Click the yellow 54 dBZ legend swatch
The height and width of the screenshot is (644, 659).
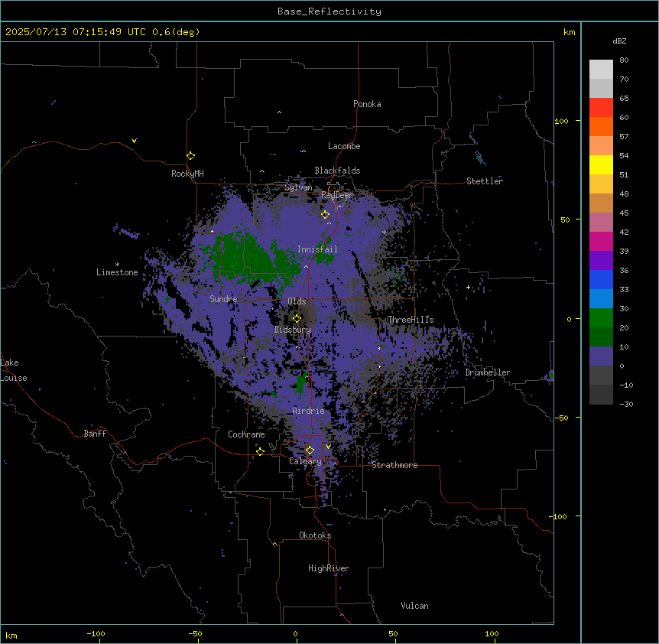coord(601,164)
